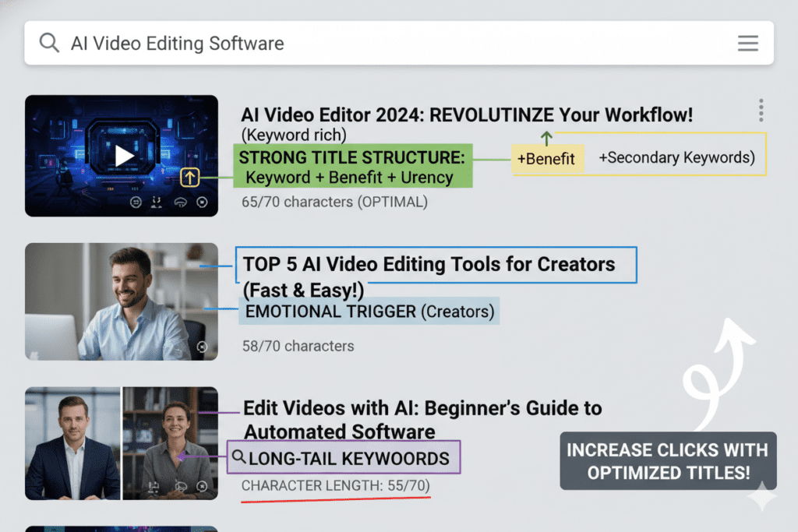The image size is (798, 532).
Task: Select the split-screen thumbnail of the third video
Action: click(x=122, y=442)
